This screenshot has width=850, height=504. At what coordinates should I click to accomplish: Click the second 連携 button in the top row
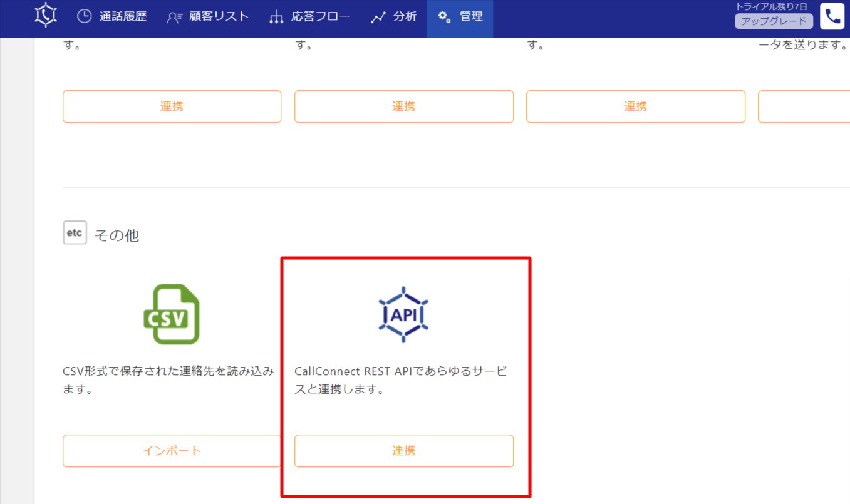tap(404, 106)
